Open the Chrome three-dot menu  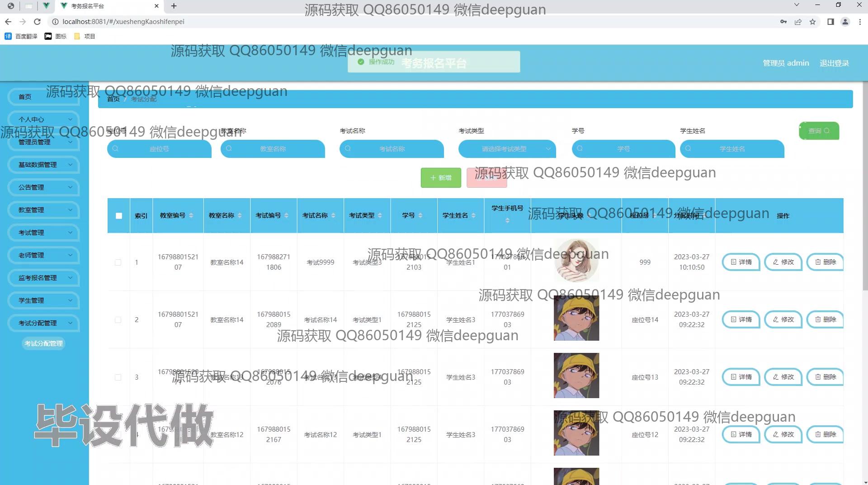pyautogui.click(x=860, y=22)
